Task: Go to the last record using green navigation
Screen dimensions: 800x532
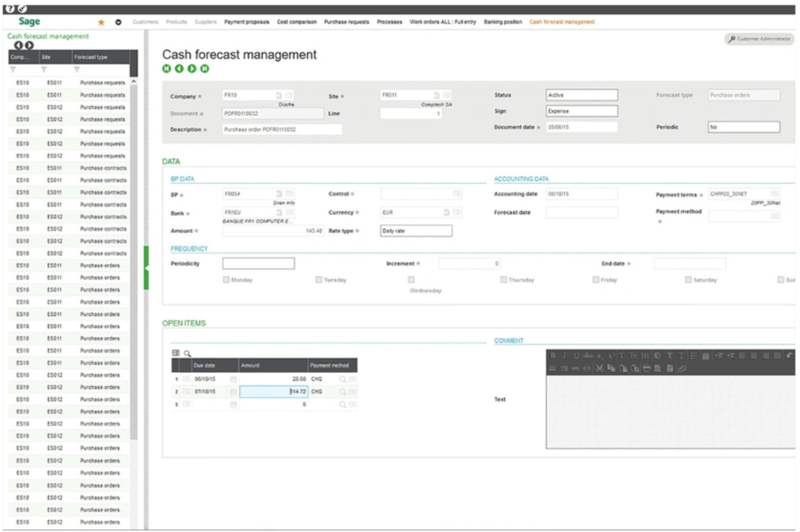Action: click(x=205, y=68)
